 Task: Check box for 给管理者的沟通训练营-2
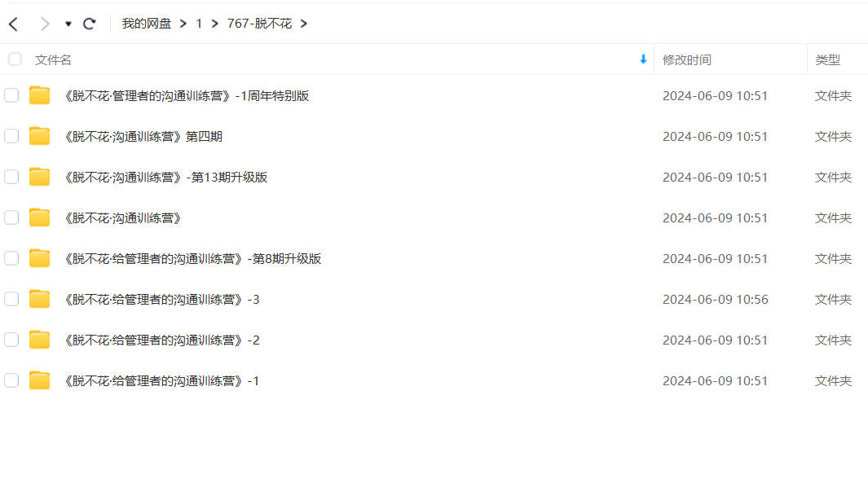pyautogui.click(x=11, y=340)
